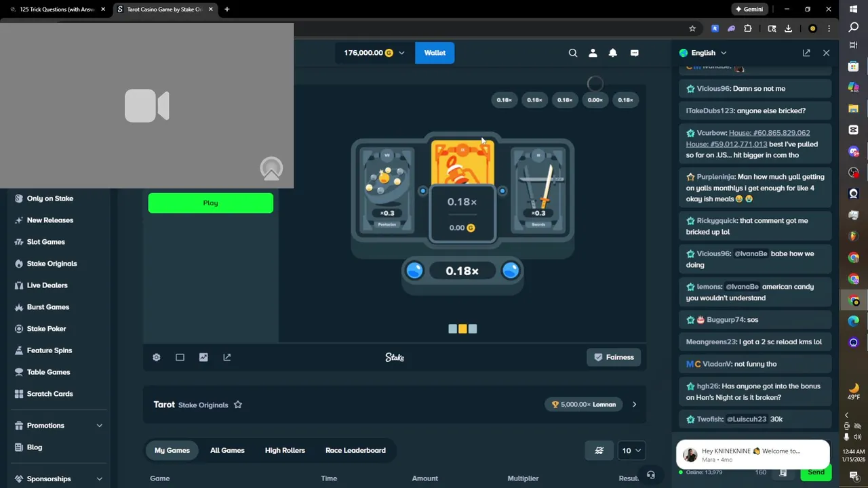Toggle theatre mode rectangle icon
Screen dimensions: 868x488
click(x=180, y=357)
